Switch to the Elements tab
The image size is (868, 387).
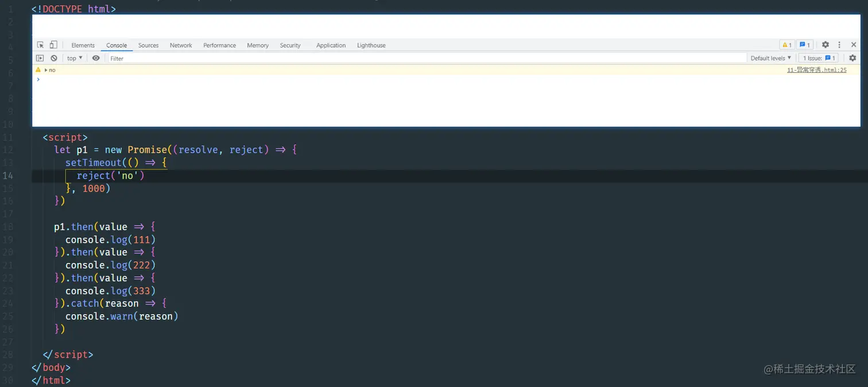point(83,45)
